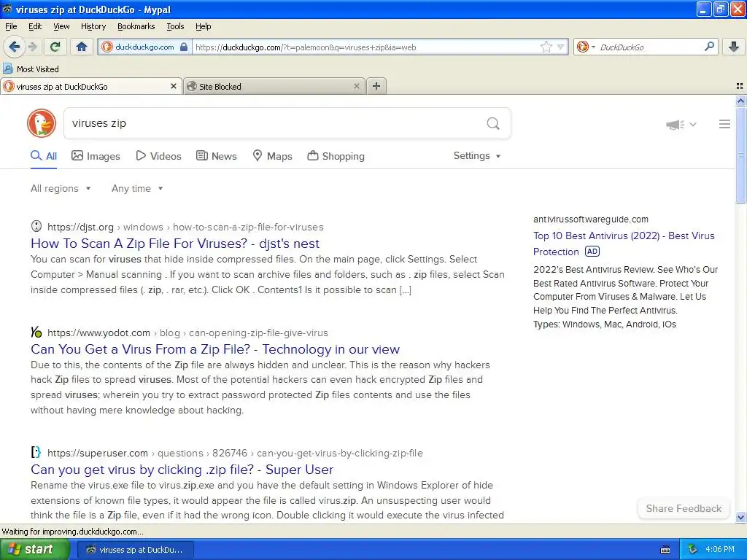Open a new tab with plus button

376,86
